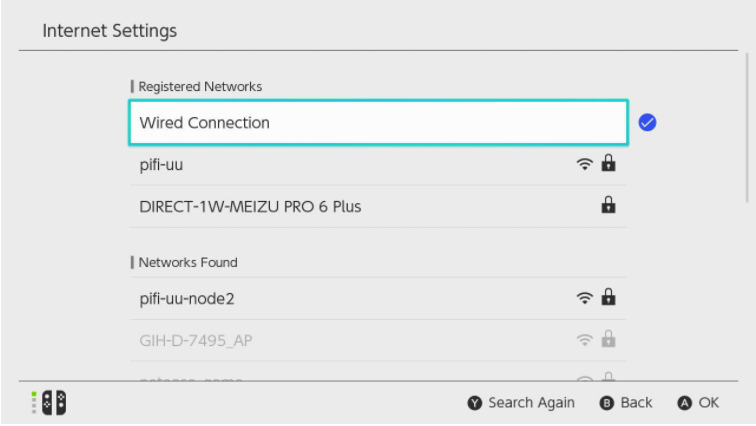Click the faded Wi-Fi icon for GIH-D-7495_AP

(x=584, y=340)
